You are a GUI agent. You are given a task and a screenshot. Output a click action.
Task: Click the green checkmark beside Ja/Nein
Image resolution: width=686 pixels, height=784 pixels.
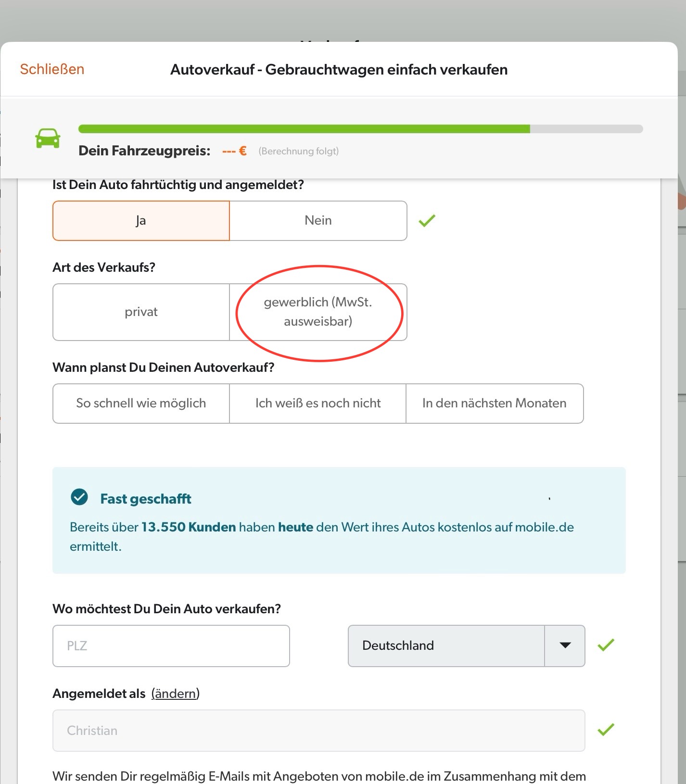427,221
